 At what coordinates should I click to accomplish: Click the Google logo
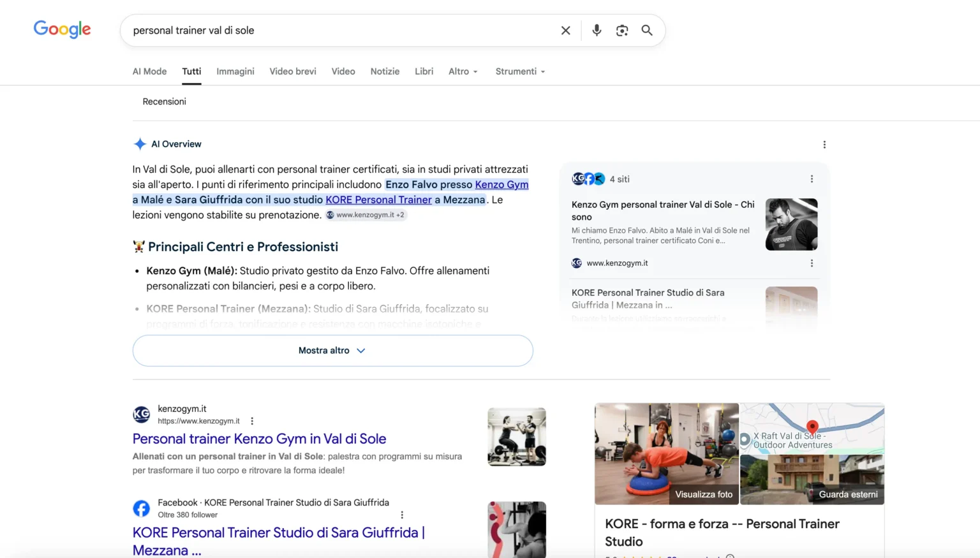coord(62,29)
